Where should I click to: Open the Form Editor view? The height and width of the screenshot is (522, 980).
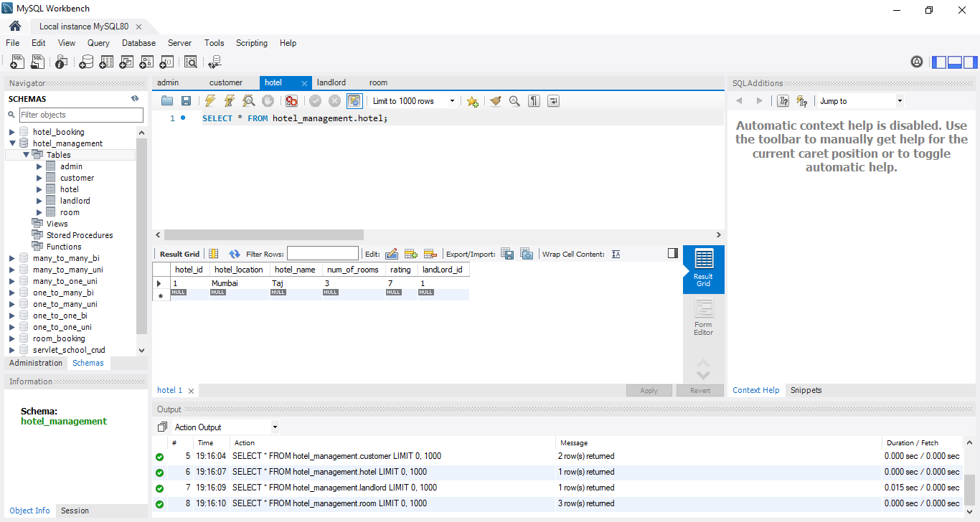coord(703,317)
